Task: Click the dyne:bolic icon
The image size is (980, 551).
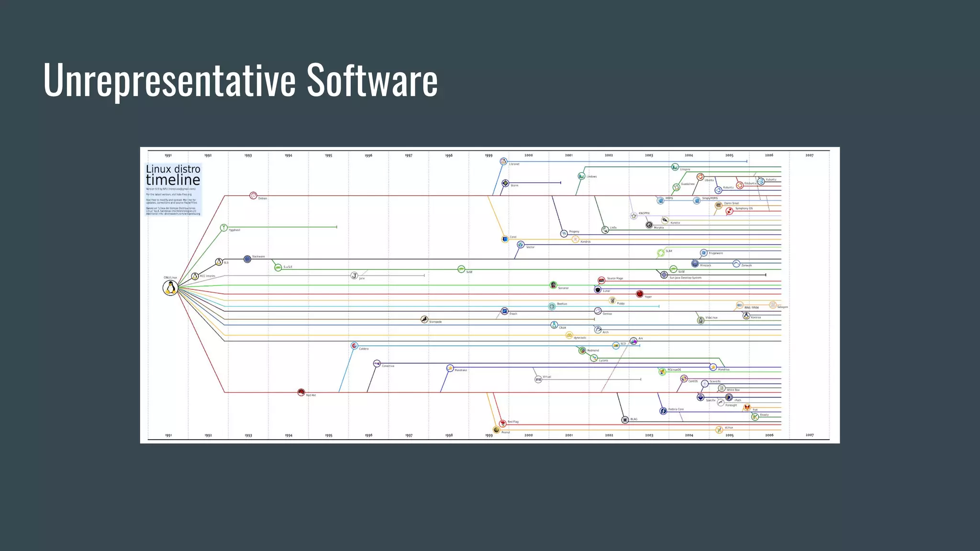Action: coord(569,335)
